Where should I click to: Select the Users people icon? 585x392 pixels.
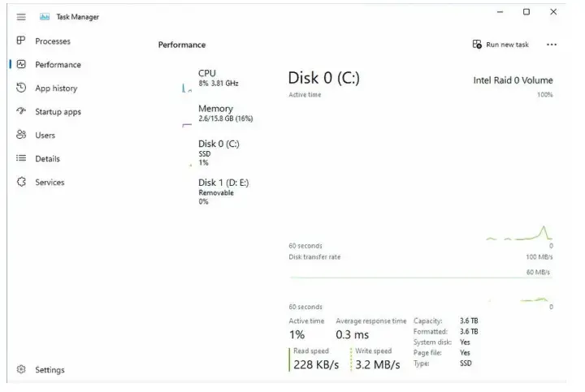pos(21,136)
